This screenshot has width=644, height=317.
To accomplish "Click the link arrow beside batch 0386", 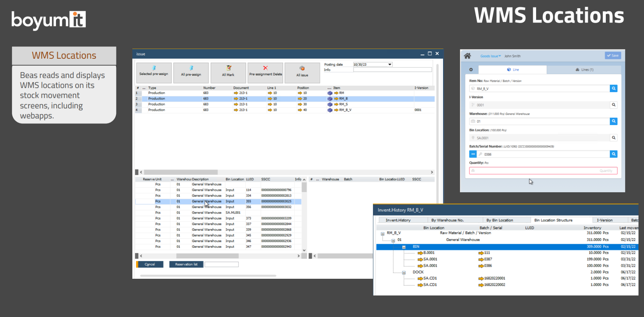I will click(x=481, y=266).
